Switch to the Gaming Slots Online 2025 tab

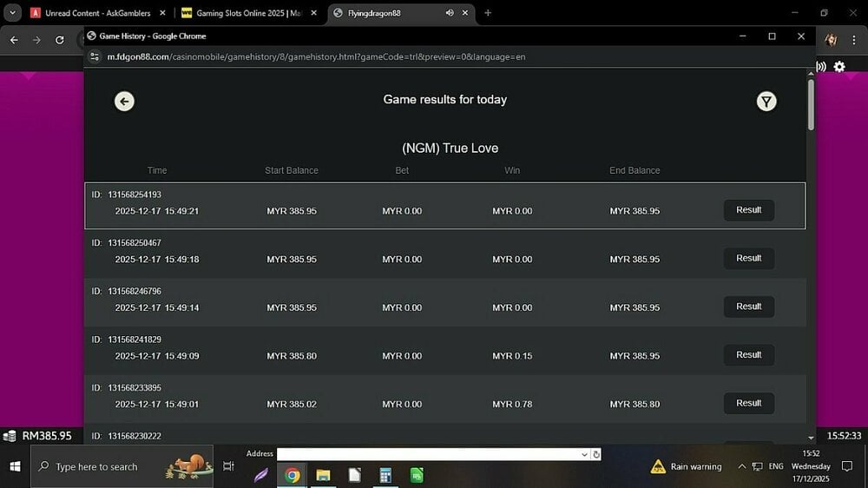(247, 13)
